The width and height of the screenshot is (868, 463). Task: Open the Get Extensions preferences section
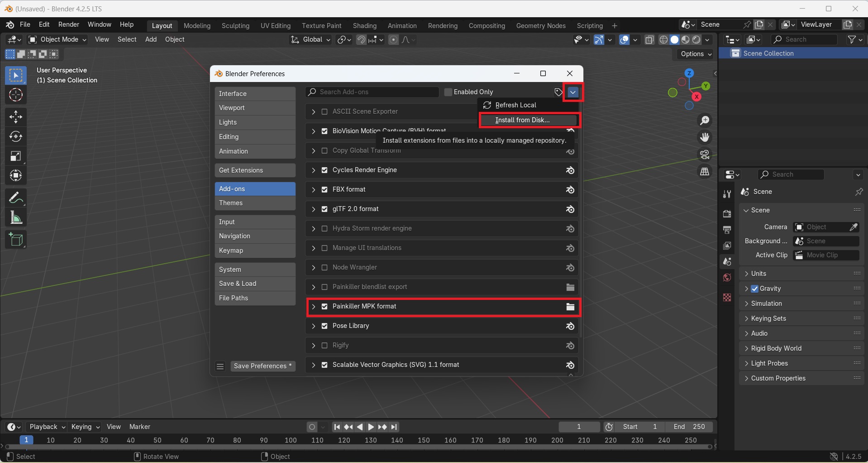[255, 170]
